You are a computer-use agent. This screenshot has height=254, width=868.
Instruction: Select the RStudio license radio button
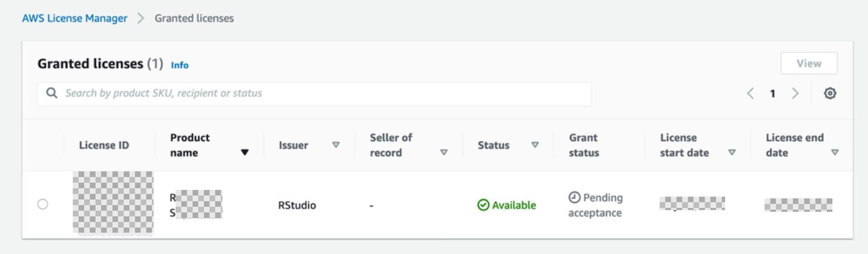click(x=42, y=204)
